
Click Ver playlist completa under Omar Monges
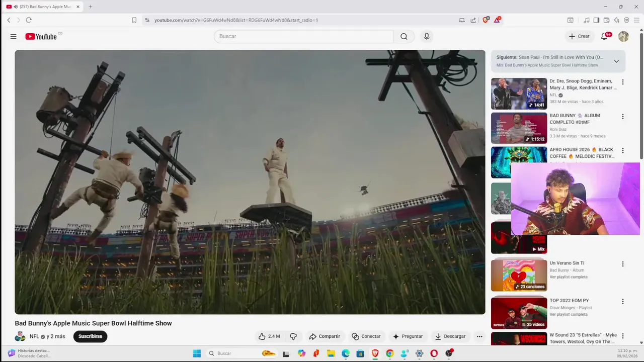(x=569, y=314)
